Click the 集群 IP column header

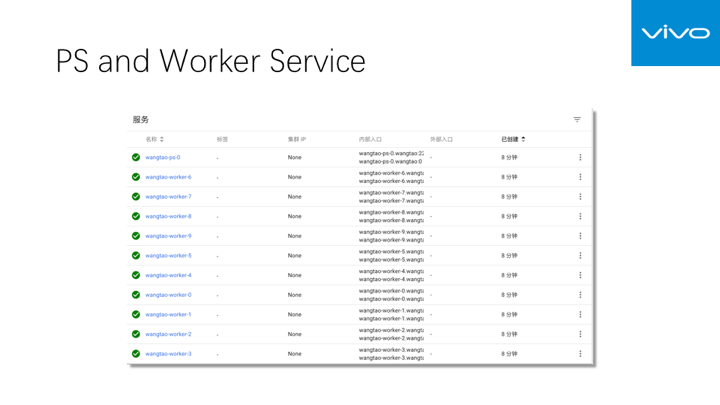[x=297, y=139]
